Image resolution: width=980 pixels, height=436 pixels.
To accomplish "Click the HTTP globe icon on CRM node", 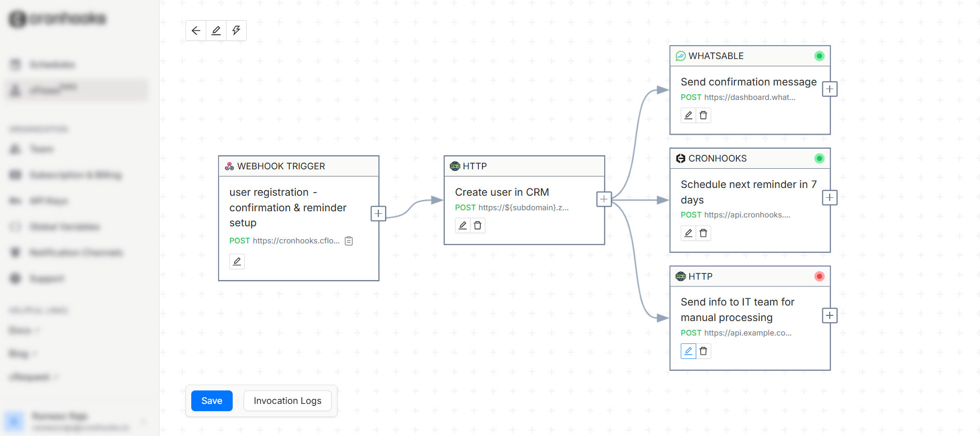I will coord(455,166).
